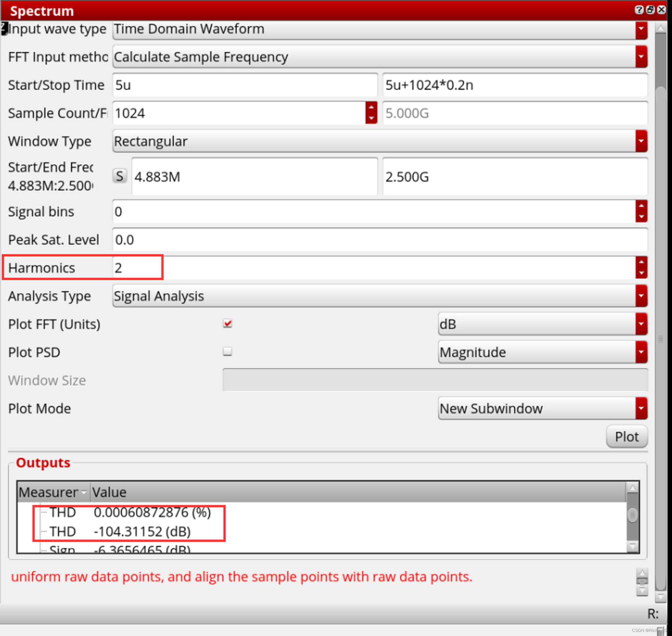Click the Harmonics value field
The width and height of the screenshot is (672, 636).
[374, 268]
